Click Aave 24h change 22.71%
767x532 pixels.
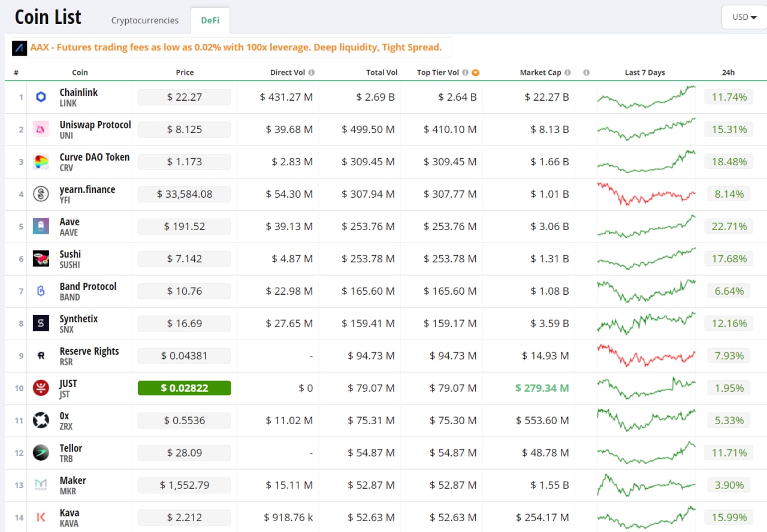(x=729, y=226)
